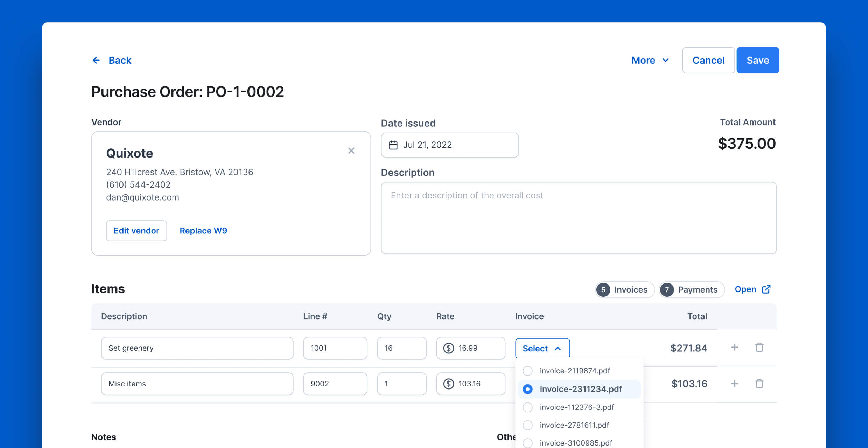Edit the Qty field showing 16
Image resolution: width=868 pixels, height=448 pixels.
pos(402,348)
